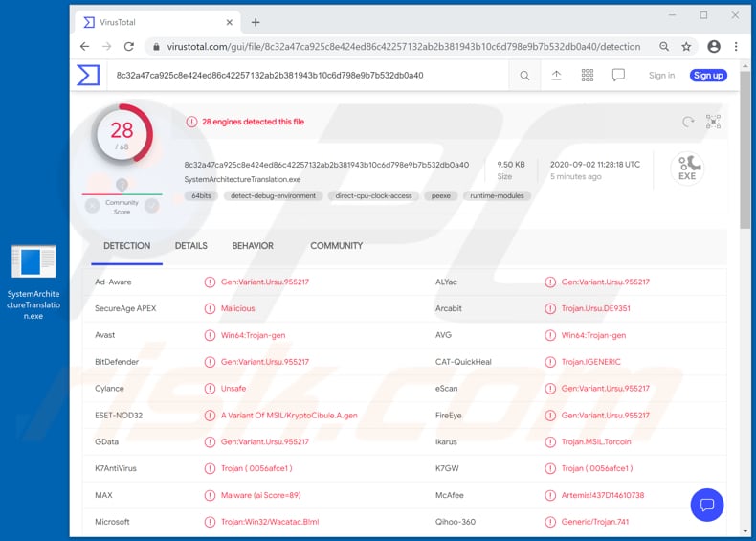Click the 'K7GW' engine name
The image size is (756, 541).
pyautogui.click(x=447, y=468)
